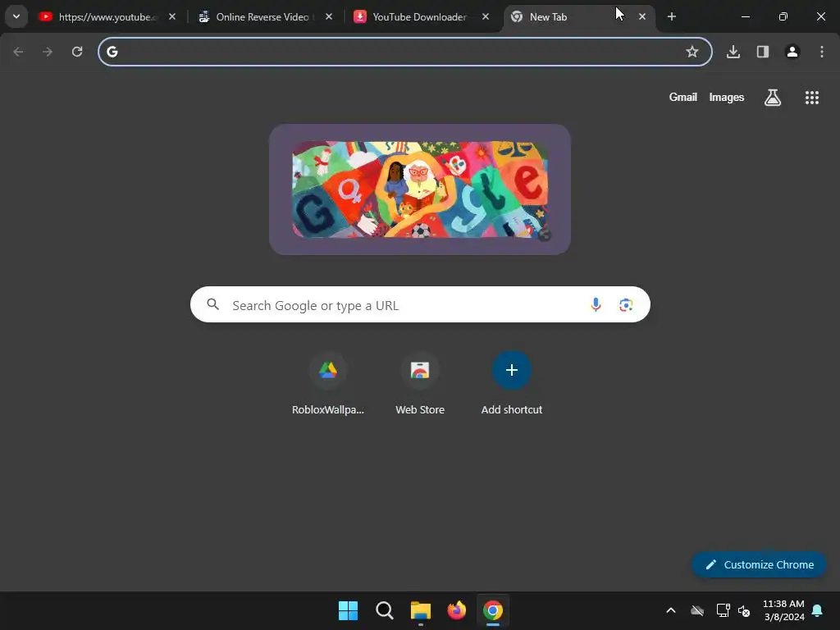Switch to the YouTube Downloader tab
The width and height of the screenshot is (840, 630).
[419, 17]
